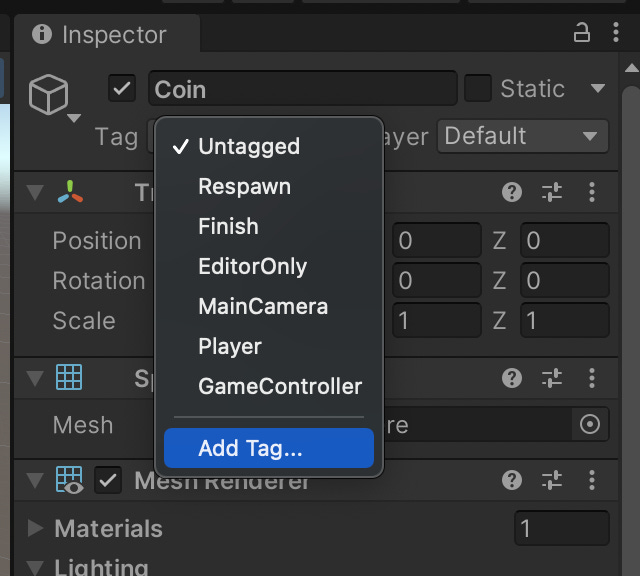Click the Inspector scrollbar up arrow
This screenshot has height=576, width=640.
pyautogui.click(x=631, y=68)
